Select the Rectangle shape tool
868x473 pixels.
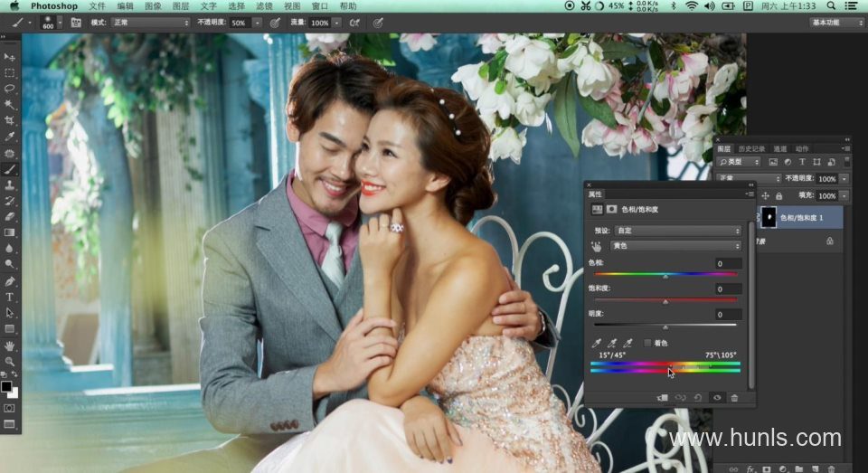[x=9, y=329]
